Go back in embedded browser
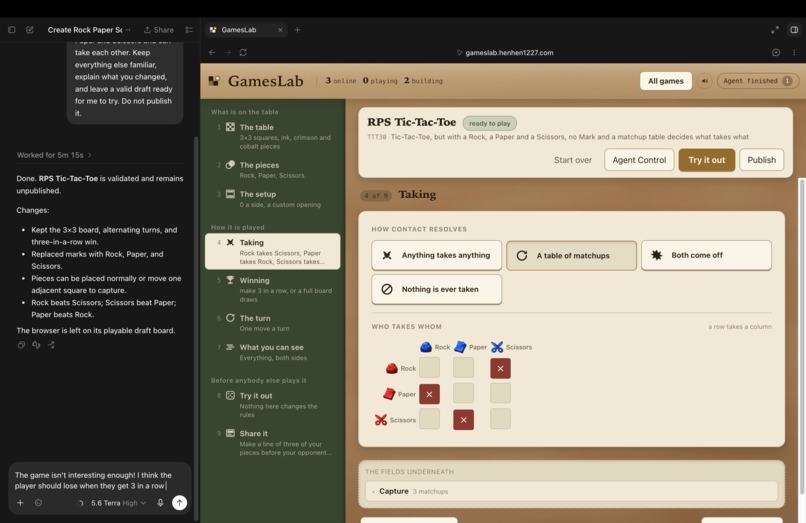 [x=212, y=52]
